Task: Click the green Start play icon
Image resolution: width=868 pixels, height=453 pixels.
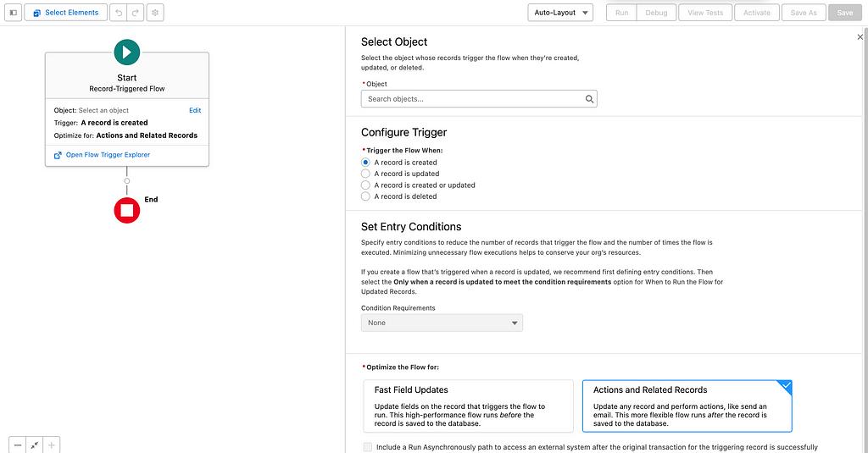Action: [126, 52]
